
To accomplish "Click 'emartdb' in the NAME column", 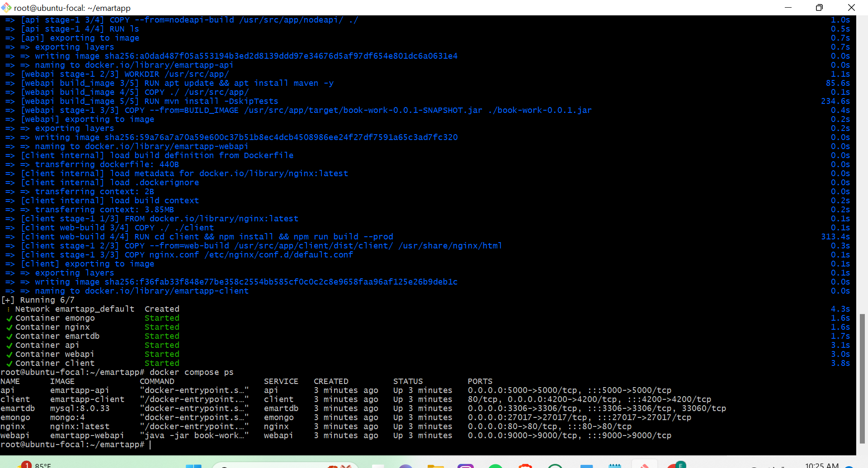I will 18,408.
